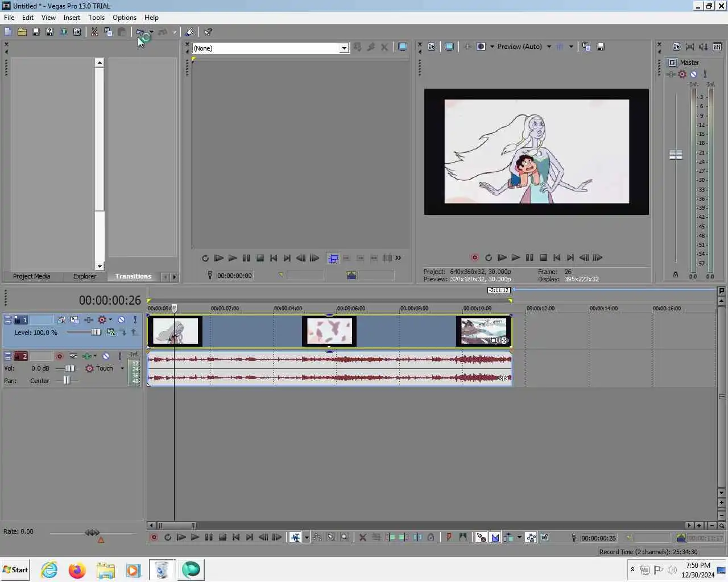Toggle Enable Snapping on timeline toolbar
This screenshot has height=582, width=728.
(481, 537)
